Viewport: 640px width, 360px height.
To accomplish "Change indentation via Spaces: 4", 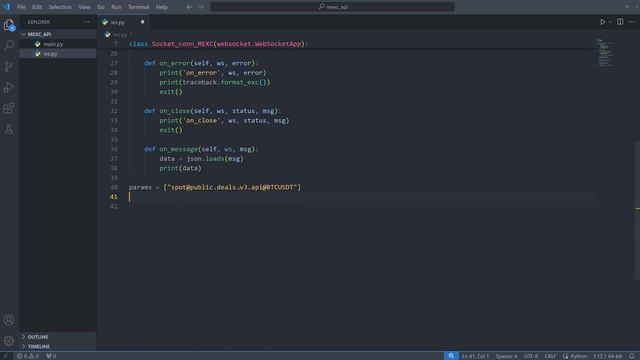I will [506, 356].
